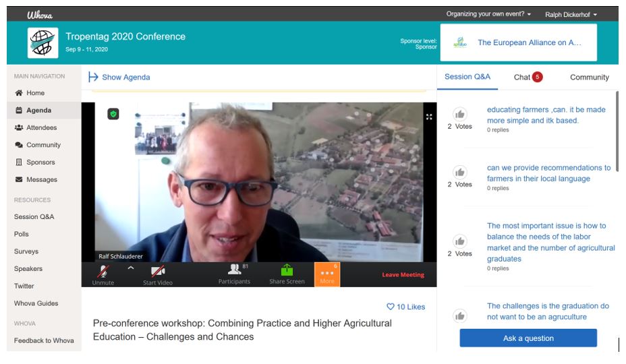Viewport: 626px width, 364px height.
Task: Click the green encryption shield icon
Action: [113, 114]
